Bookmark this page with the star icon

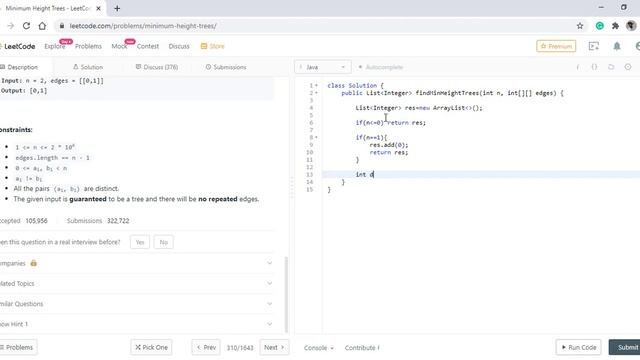(580, 26)
